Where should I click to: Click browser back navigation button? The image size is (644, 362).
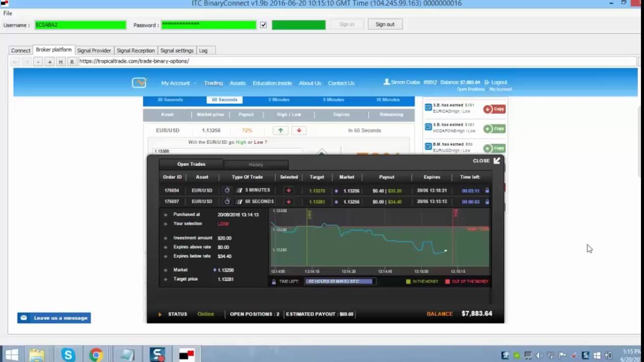(x=15, y=61)
